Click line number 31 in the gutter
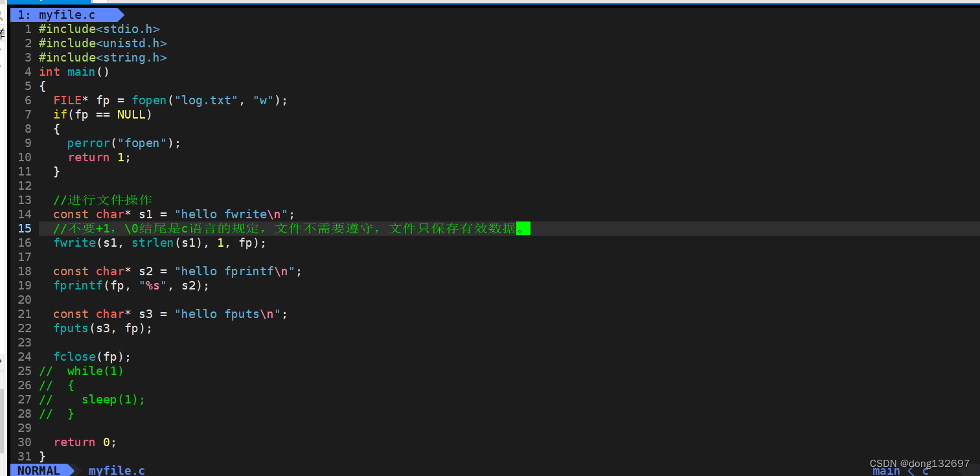 (x=25, y=457)
